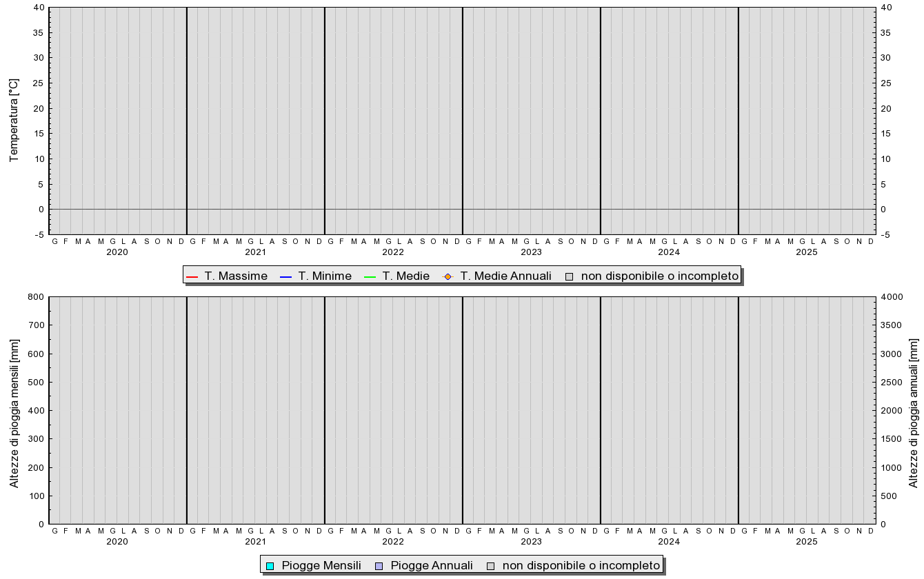Click the gray square in the rainfall legend
Viewport: 924px width, 579px height.
(x=490, y=566)
